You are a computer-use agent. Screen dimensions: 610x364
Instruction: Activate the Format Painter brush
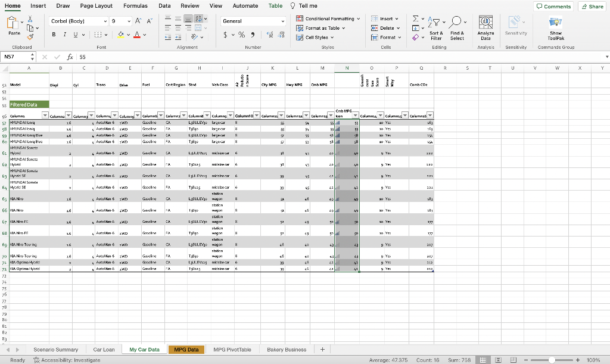pyautogui.click(x=30, y=37)
